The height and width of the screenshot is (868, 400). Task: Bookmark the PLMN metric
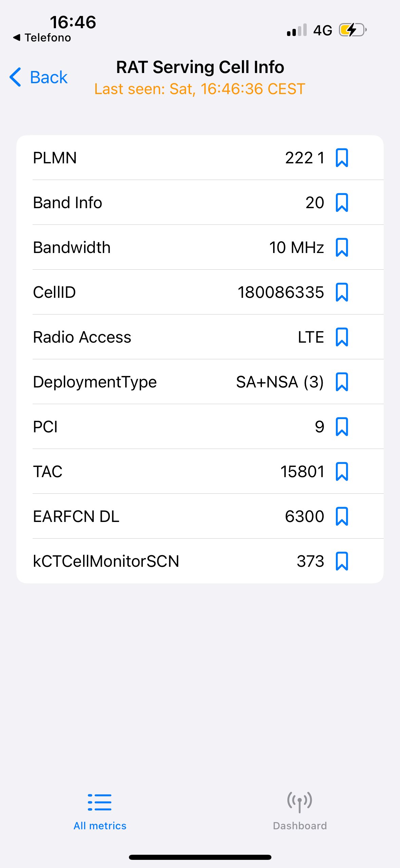342,158
